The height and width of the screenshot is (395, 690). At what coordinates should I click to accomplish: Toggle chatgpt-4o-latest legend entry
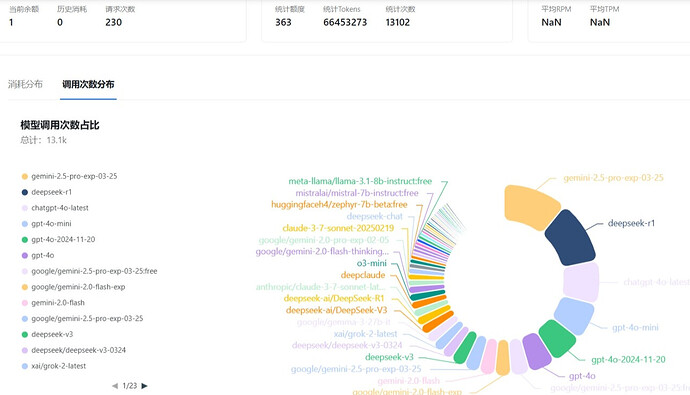point(55,208)
